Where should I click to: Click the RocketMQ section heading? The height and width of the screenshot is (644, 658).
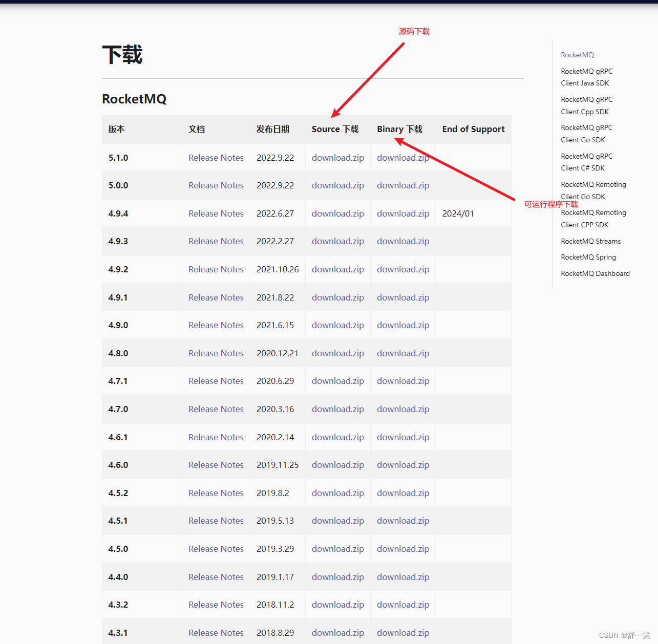134,99
